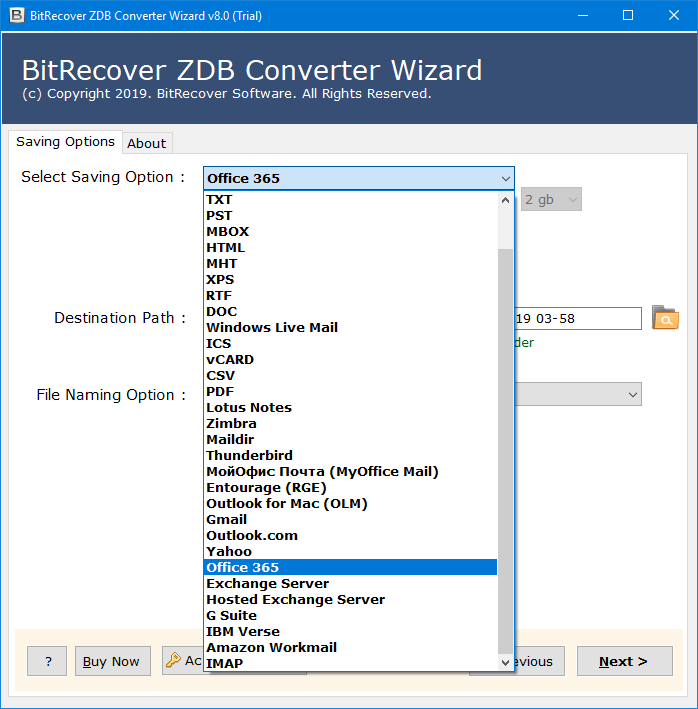Image resolution: width=698 pixels, height=709 pixels.
Task: Pick the RTF format entry
Action: click(350, 296)
